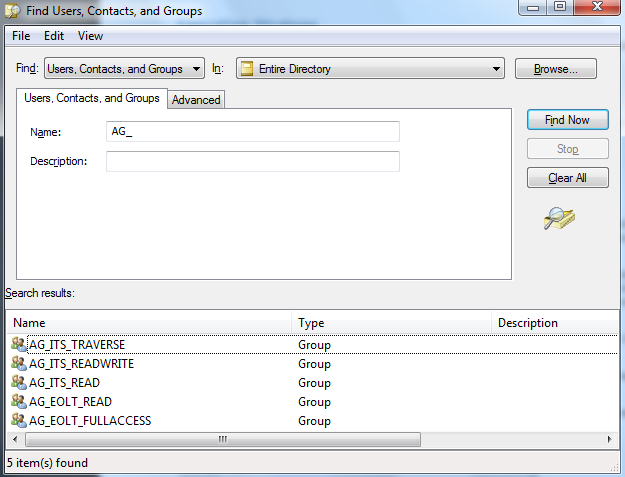Screen dimensions: 625x477
Task: Select the AG_EOLT_READ result
Action: tap(70, 401)
